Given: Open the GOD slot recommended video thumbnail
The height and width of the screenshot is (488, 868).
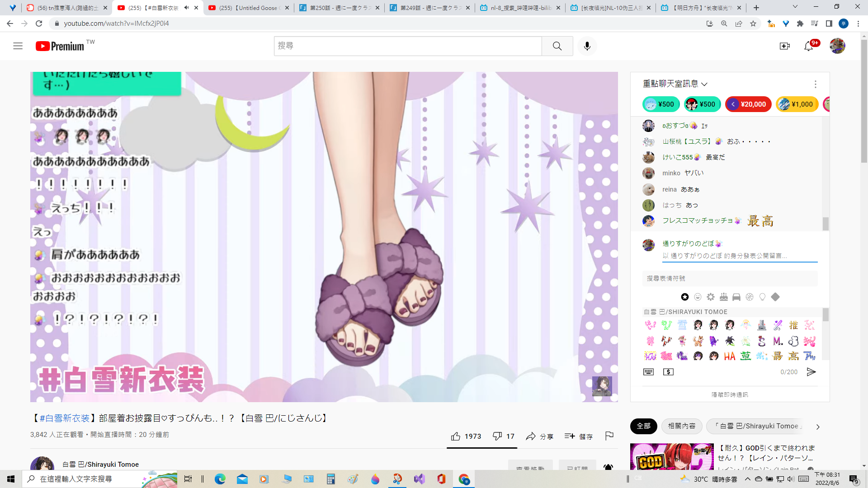Looking at the screenshot, I should 672,456.
